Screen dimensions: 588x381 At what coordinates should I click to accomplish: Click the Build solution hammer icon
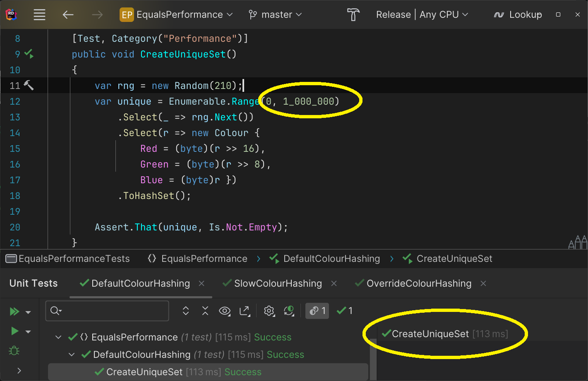point(353,15)
